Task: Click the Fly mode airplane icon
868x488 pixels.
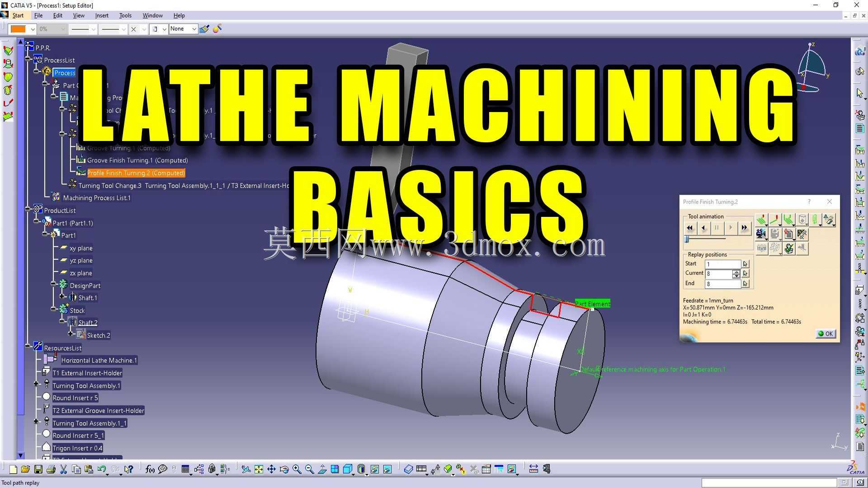Action: [246, 469]
